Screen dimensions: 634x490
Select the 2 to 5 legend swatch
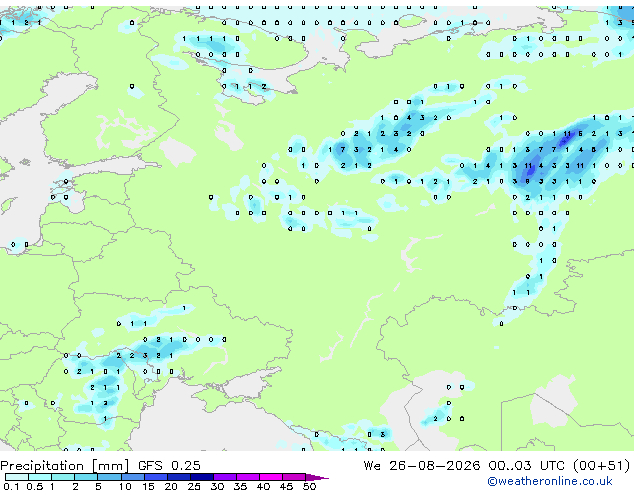(x=86, y=477)
